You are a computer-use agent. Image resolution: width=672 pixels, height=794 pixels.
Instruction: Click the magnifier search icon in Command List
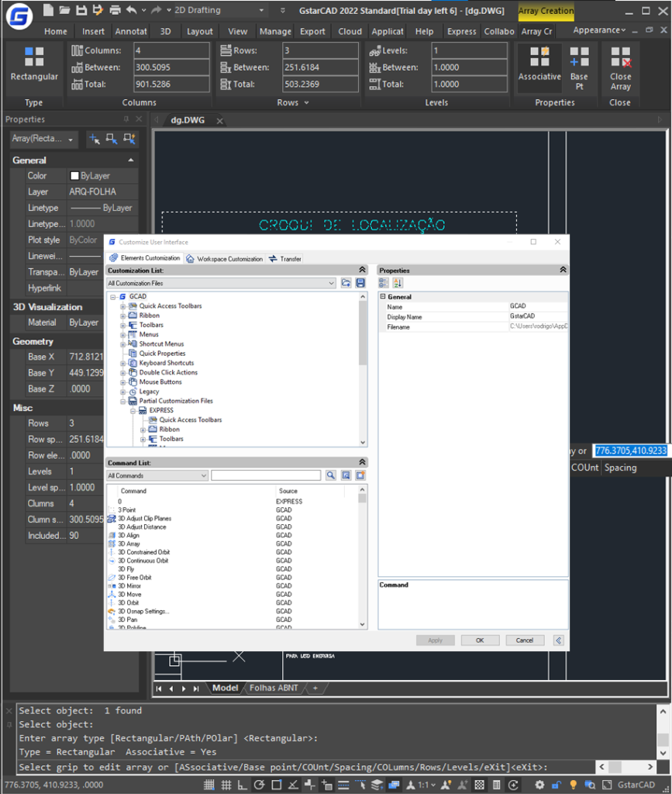[331, 475]
